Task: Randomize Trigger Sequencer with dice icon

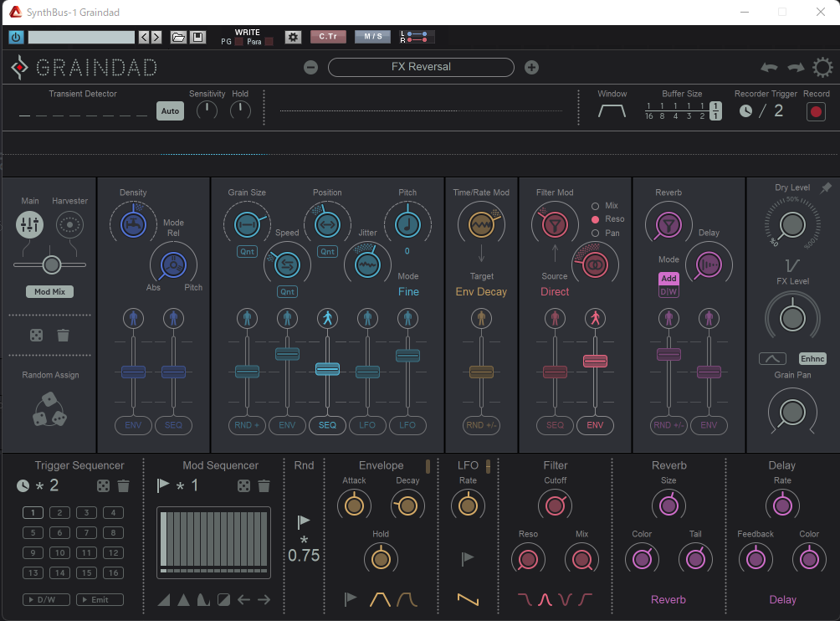Action: (103, 486)
